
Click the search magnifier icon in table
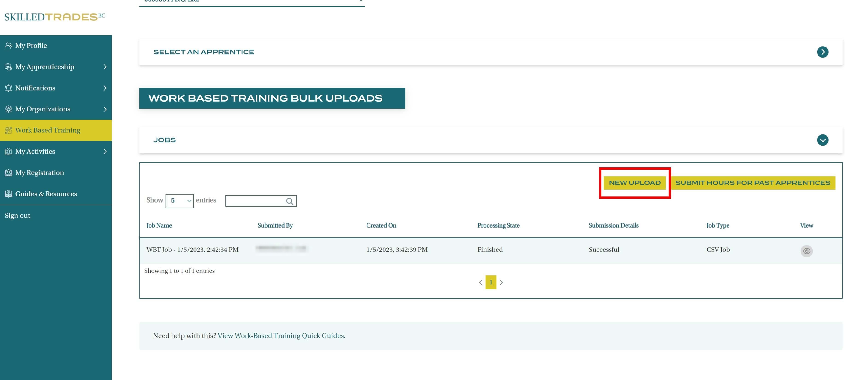[x=289, y=201]
